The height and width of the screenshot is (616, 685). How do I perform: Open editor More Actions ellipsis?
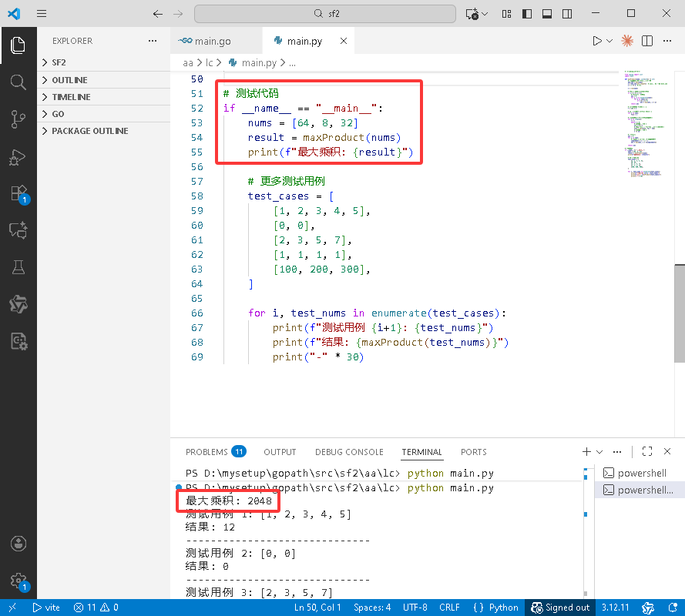[667, 41]
